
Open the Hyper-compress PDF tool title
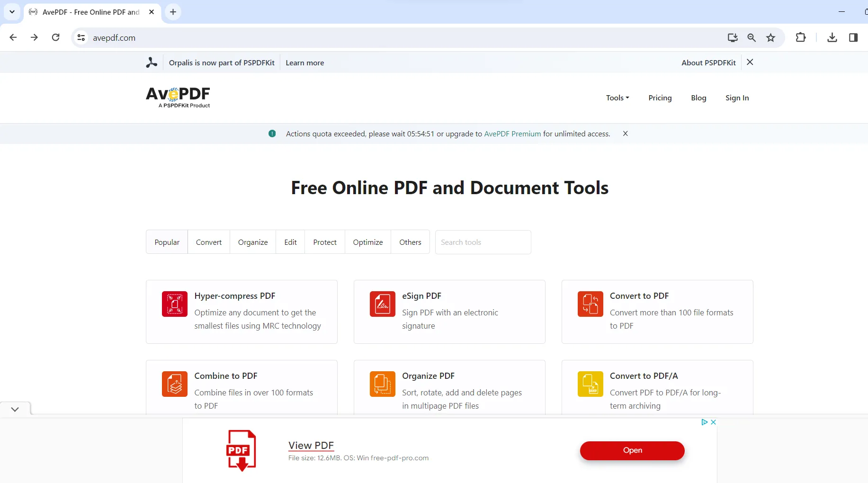(x=235, y=296)
